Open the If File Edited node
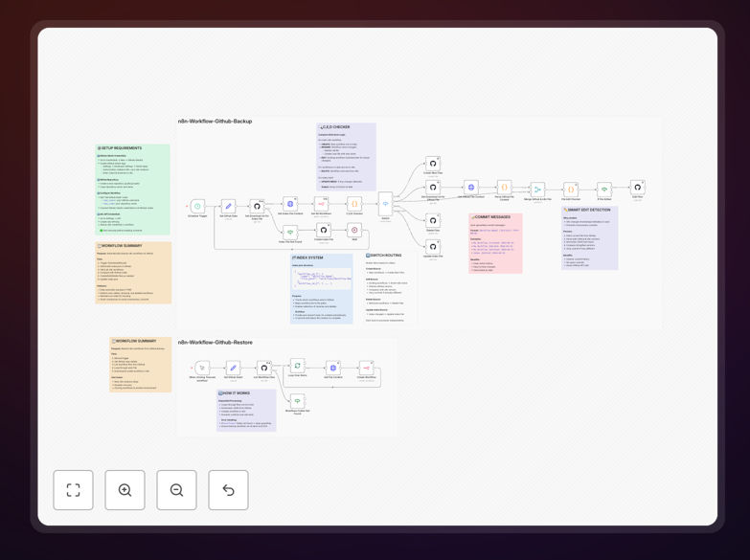Screen dimensions: 750x560 point(604,190)
